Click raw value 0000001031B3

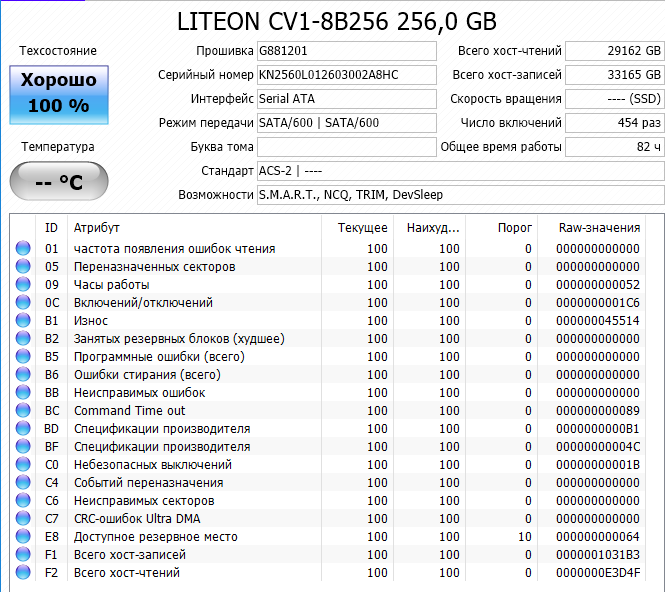click(x=598, y=555)
